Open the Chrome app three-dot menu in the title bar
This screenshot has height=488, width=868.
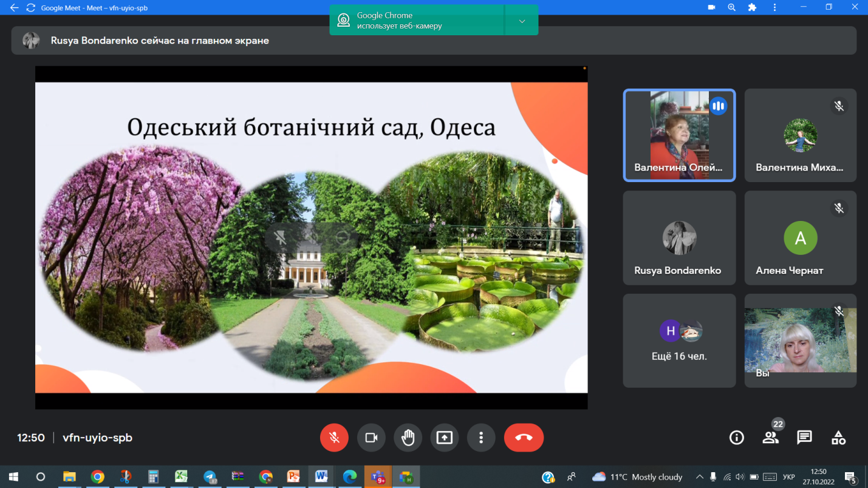click(774, 8)
